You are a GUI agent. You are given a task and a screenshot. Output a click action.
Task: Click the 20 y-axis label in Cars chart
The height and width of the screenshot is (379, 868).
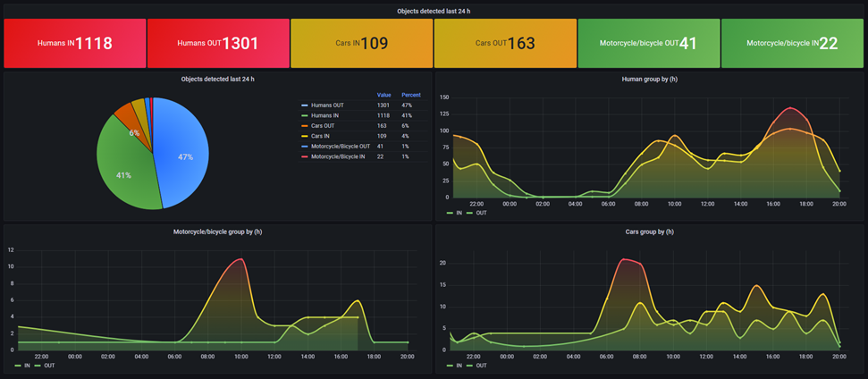tap(442, 264)
